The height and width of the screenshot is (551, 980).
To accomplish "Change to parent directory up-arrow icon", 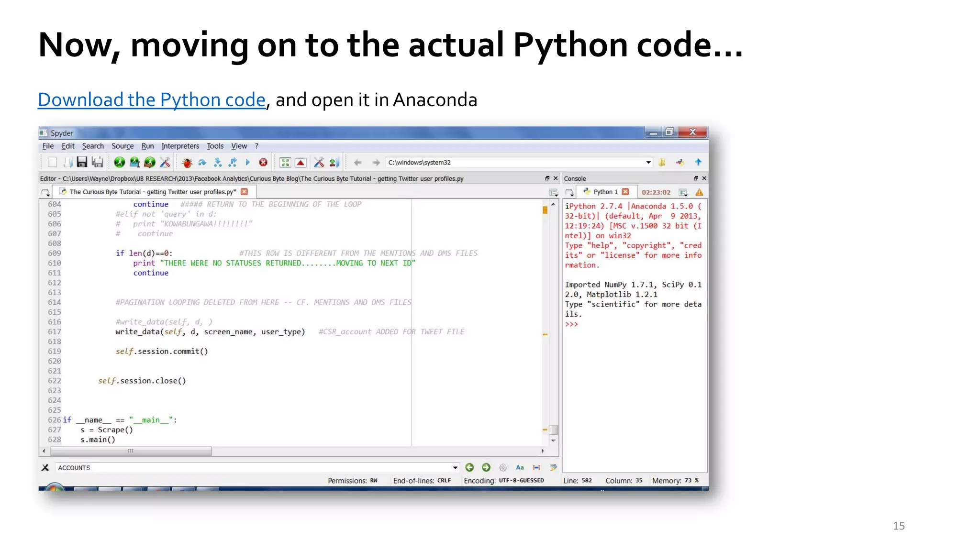I will tap(698, 163).
